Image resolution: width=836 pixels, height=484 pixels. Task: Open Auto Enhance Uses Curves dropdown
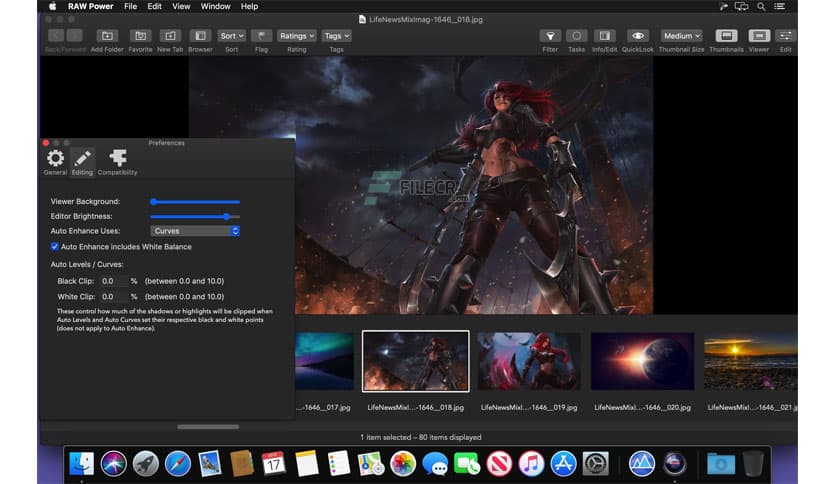[x=195, y=231]
